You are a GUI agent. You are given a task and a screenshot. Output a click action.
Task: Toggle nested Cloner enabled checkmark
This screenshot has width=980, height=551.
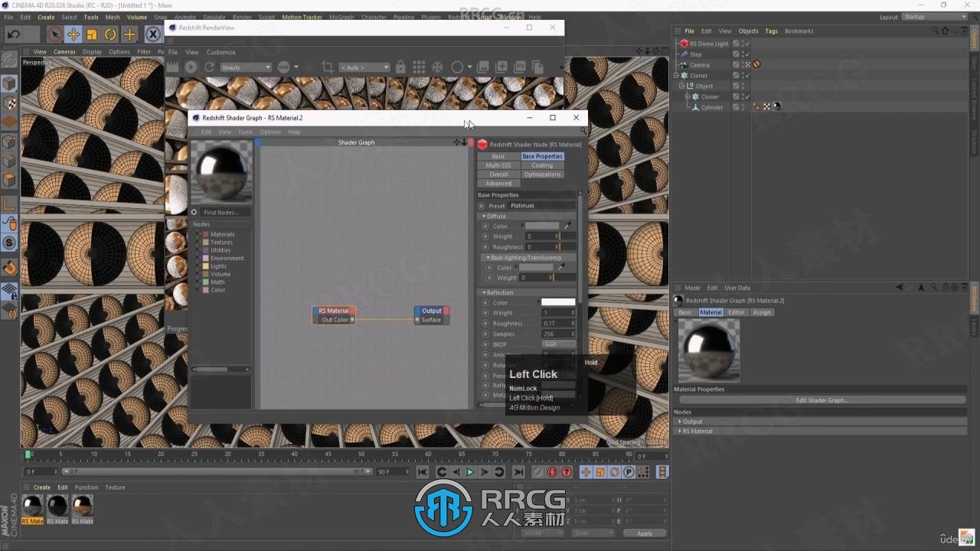746,96
